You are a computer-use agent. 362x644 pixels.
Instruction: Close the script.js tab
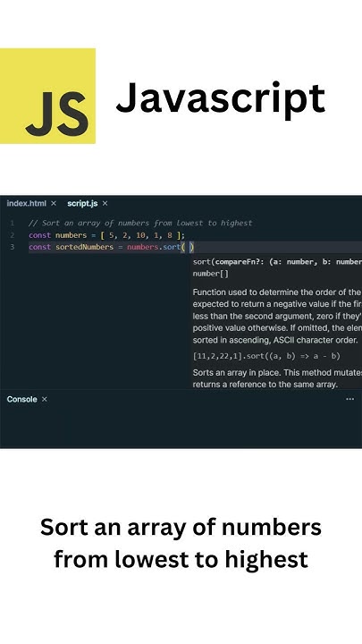pyautogui.click(x=105, y=203)
